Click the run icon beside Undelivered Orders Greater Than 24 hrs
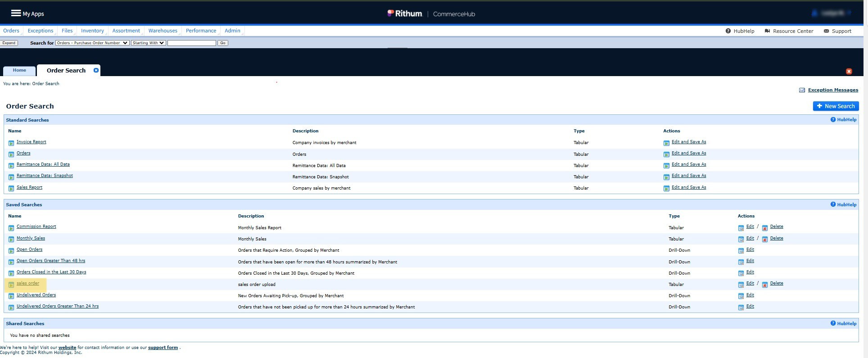Image resolution: width=868 pixels, height=358 pixels. (11, 308)
